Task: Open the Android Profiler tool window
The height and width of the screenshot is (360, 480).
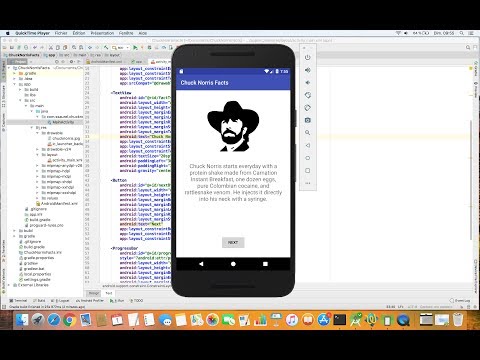Action: coord(90,300)
